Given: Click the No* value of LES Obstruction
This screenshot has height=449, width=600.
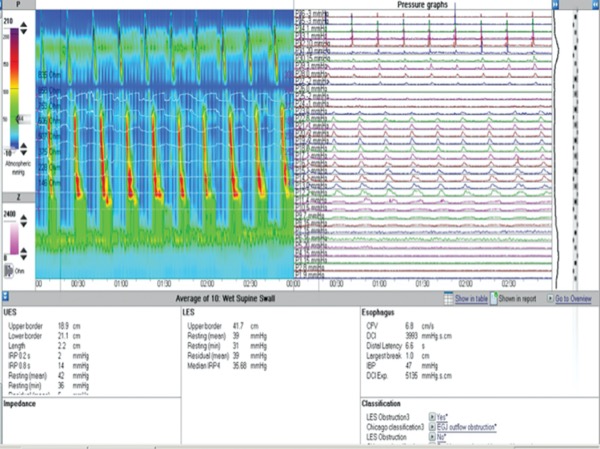Looking at the screenshot, I should (x=442, y=437).
